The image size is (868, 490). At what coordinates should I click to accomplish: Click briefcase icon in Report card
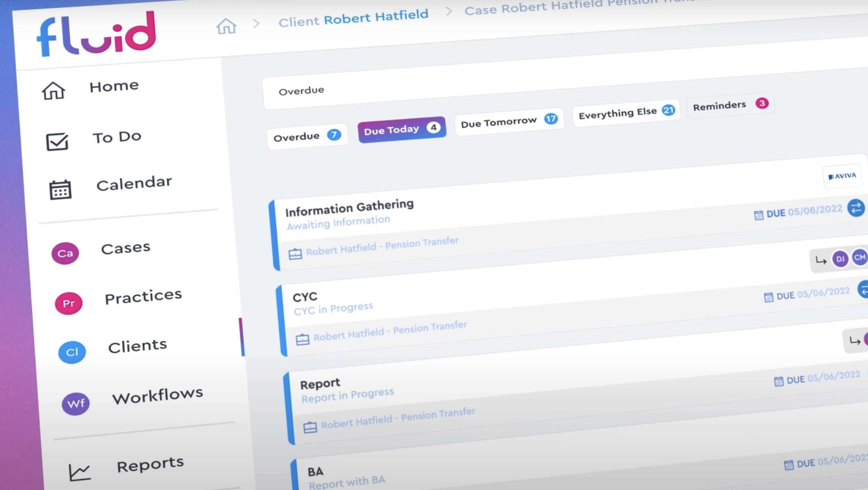tap(310, 427)
